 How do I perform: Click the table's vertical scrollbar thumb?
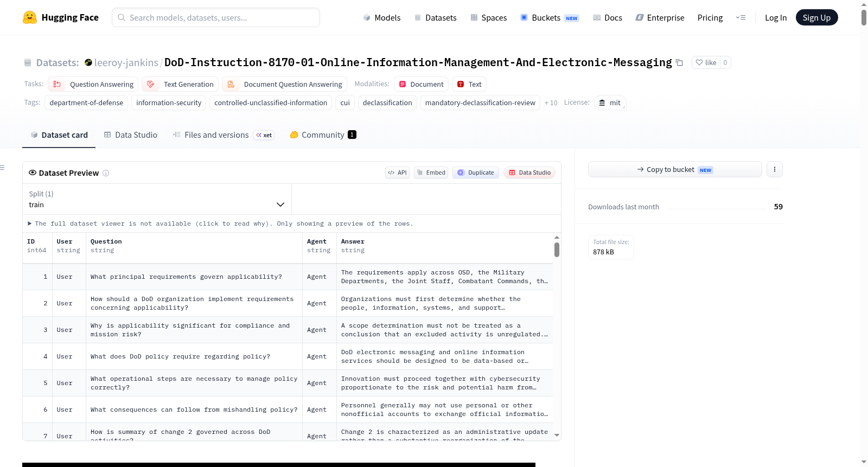[x=557, y=250]
